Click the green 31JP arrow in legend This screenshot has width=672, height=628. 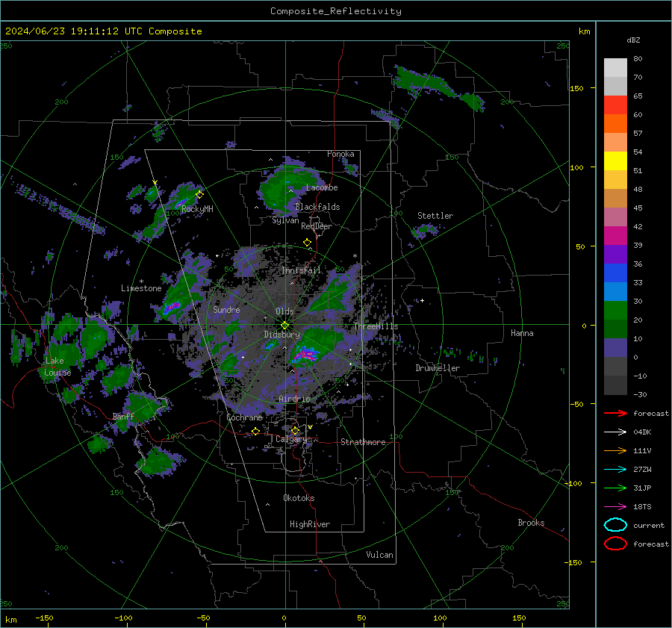pyautogui.click(x=615, y=488)
